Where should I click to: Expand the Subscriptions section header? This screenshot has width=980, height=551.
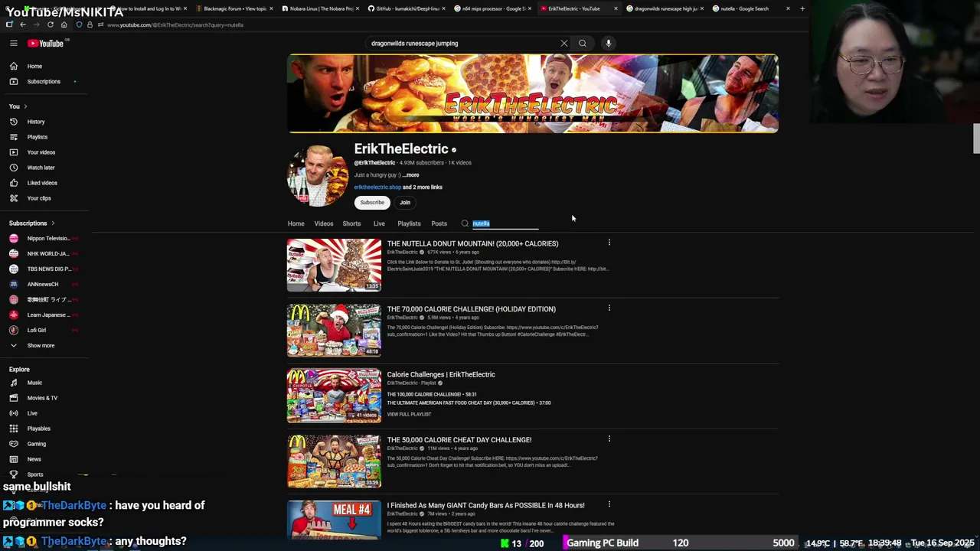[32, 223]
